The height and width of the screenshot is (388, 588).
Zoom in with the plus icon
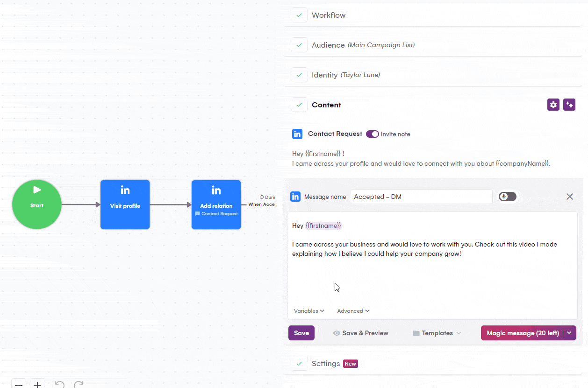pos(37,385)
